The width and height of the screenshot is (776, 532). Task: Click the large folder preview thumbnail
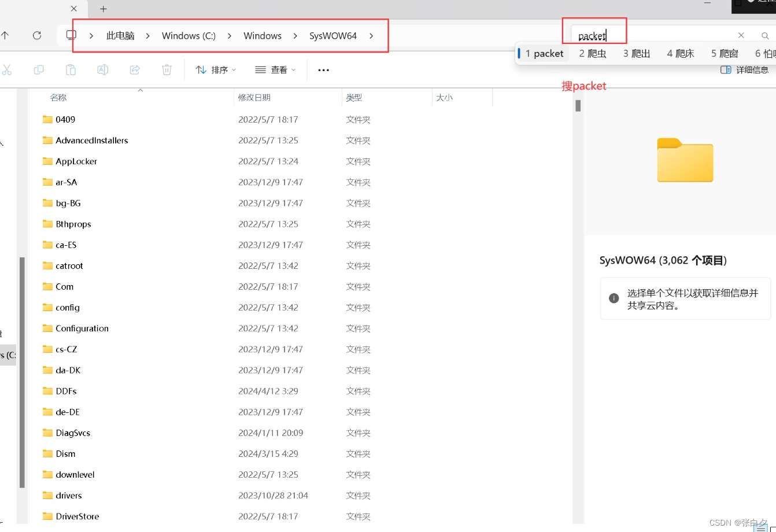click(x=685, y=160)
